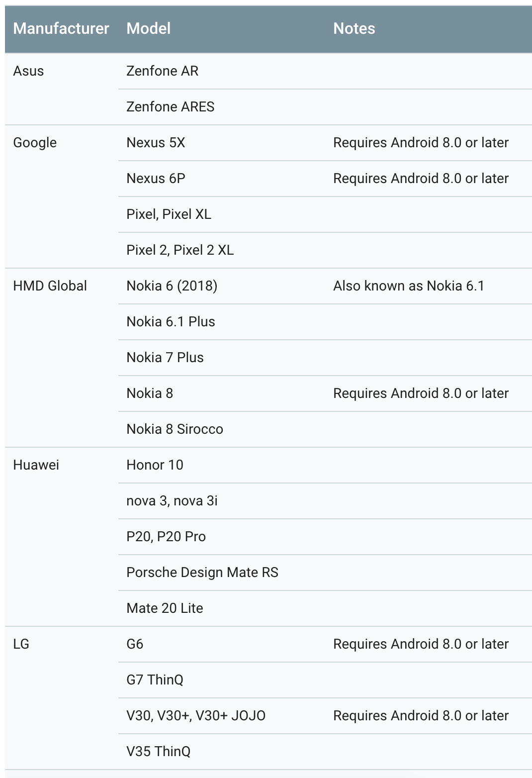Click the Nexus 6P Android requirement note
Viewport: 532px width, 778px height.
click(x=421, y=179)
